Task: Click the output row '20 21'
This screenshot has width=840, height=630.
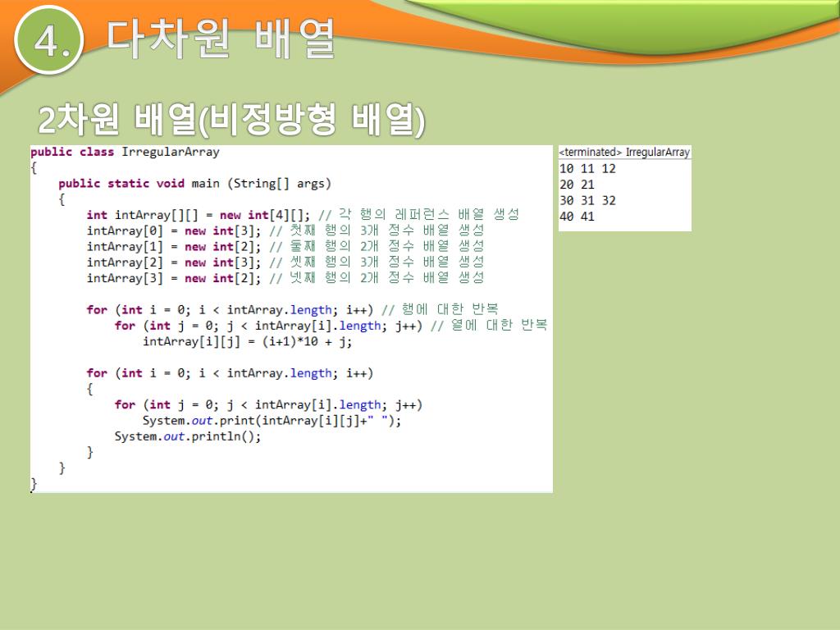Action: (x=577, y=185)
